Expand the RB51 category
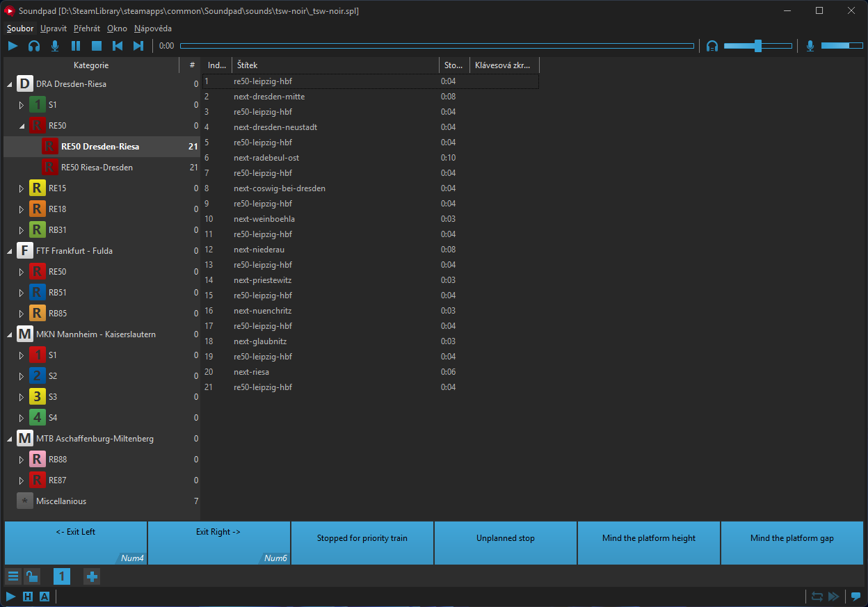Image resolution: width=868 pixels, height=607 pixels. (x=22, y=293)
